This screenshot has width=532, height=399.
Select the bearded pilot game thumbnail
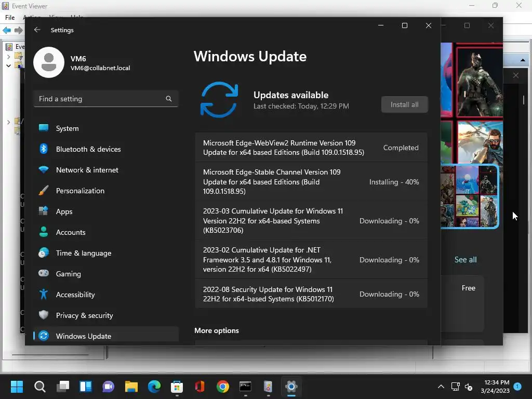coord(480,143)
